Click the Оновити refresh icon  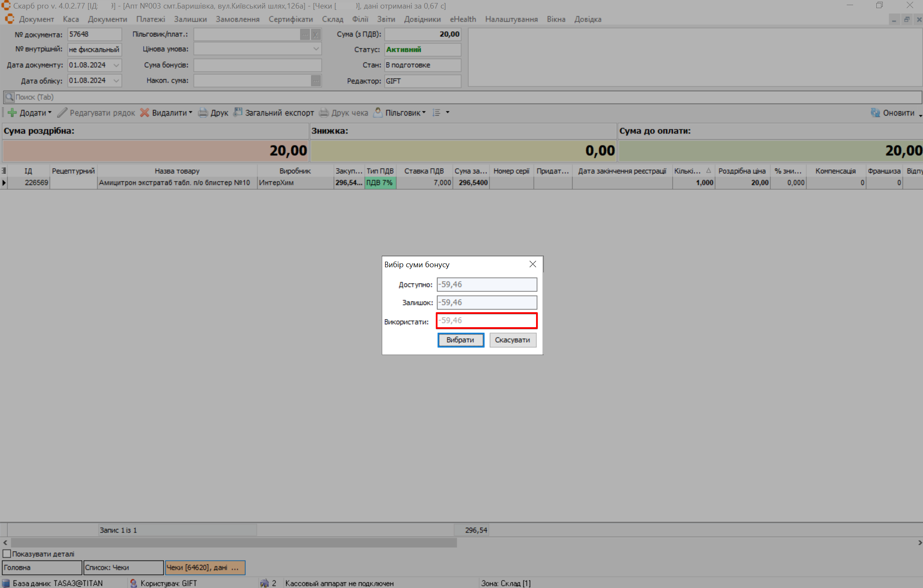(875, 113)
